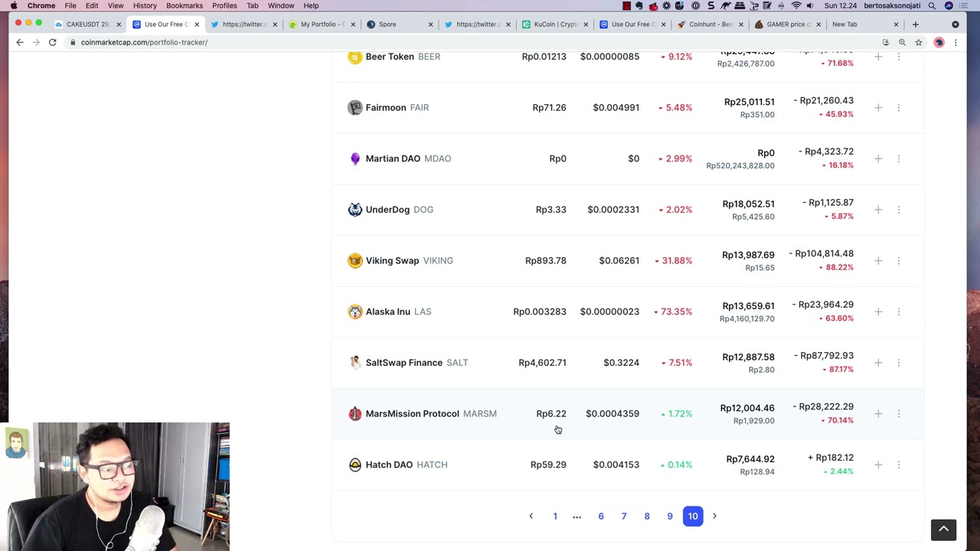This screenshot has width=980, height=551.
Task: Switch to GAMER price browser tab
Action: (787, 24)
